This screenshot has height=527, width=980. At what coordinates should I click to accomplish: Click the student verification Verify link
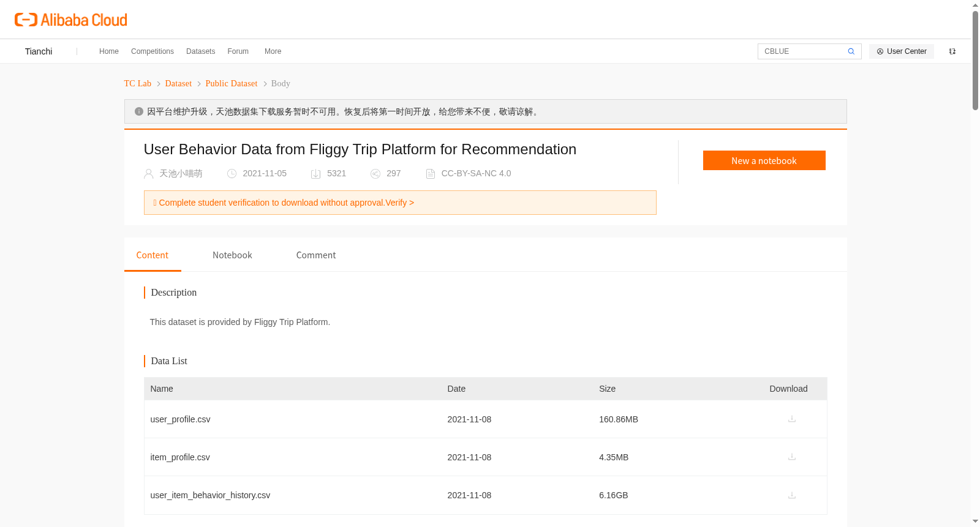coord(399,203)
